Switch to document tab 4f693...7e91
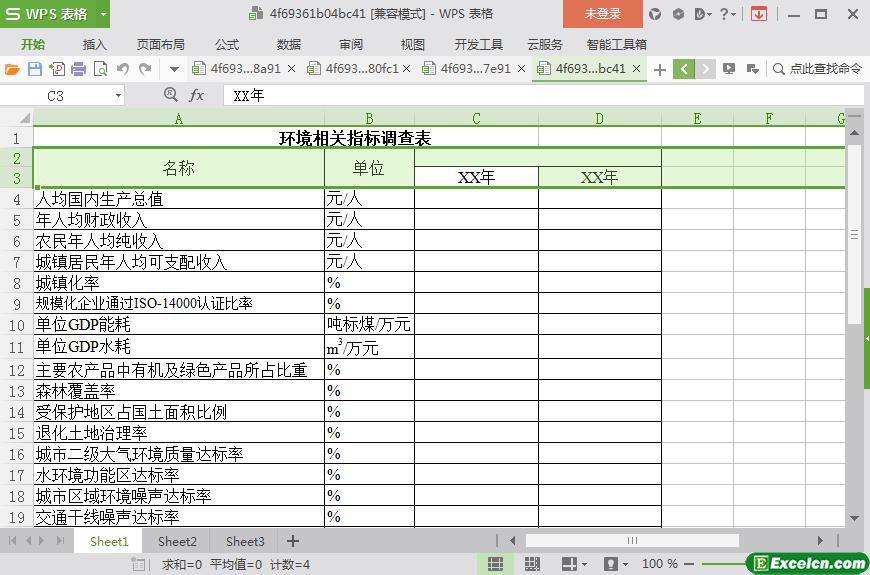 pyautogui.click(x=476, y=69)
